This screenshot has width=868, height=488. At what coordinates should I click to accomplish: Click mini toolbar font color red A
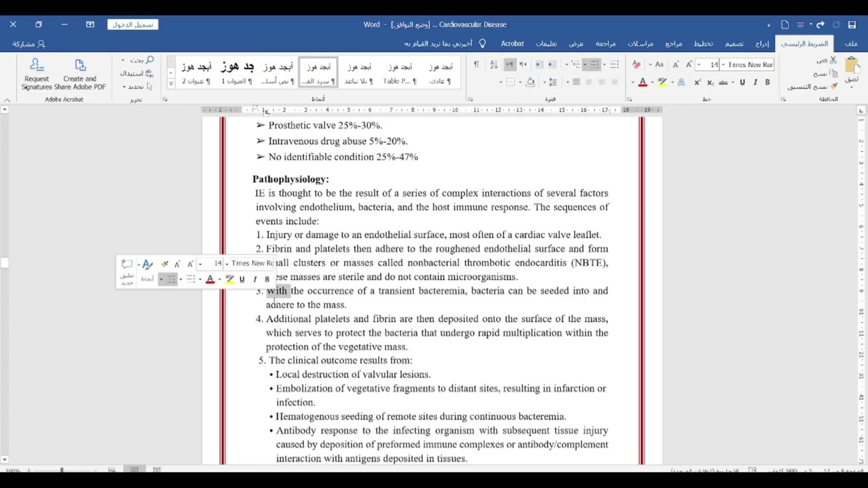click(x=210, y=279)
